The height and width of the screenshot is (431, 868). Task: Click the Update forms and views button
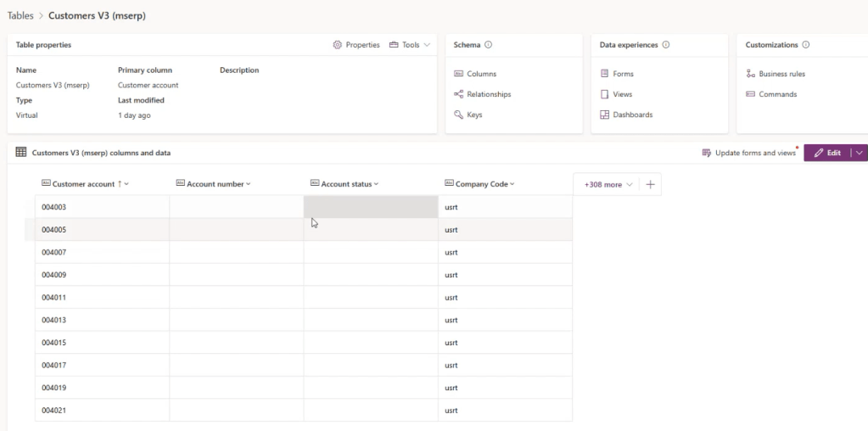[749, 153]
